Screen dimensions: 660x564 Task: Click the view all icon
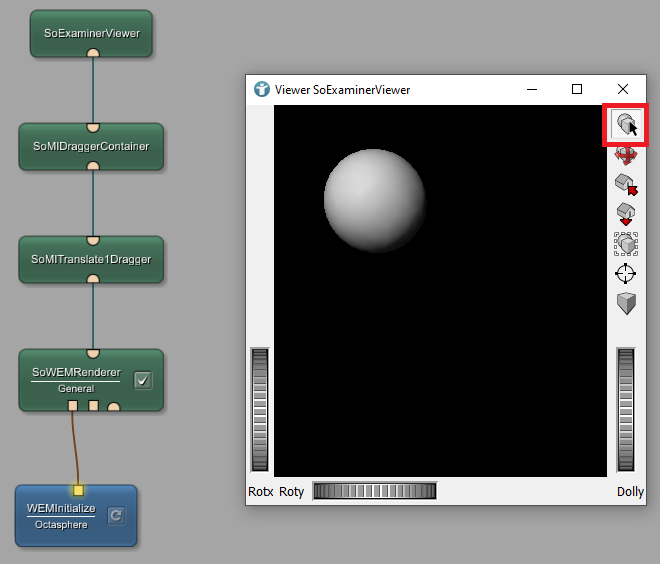pyautogui.click(x=626, y=243)
